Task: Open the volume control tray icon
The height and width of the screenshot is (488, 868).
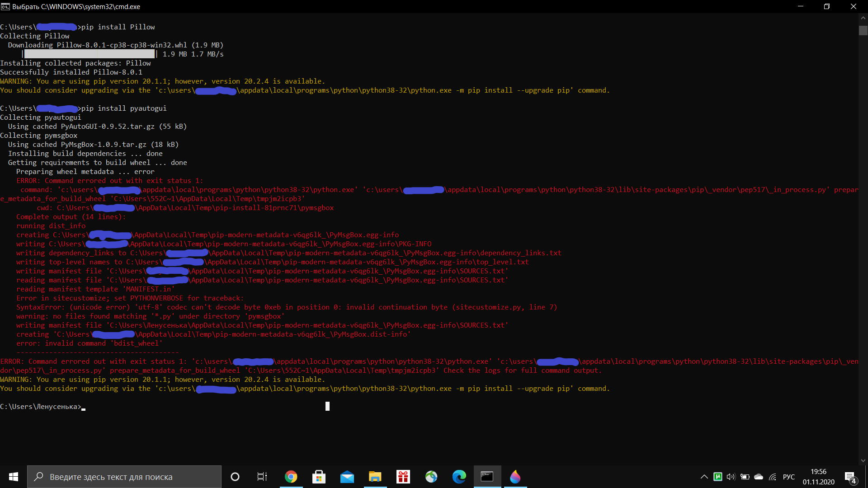Action: pos(731,477)
